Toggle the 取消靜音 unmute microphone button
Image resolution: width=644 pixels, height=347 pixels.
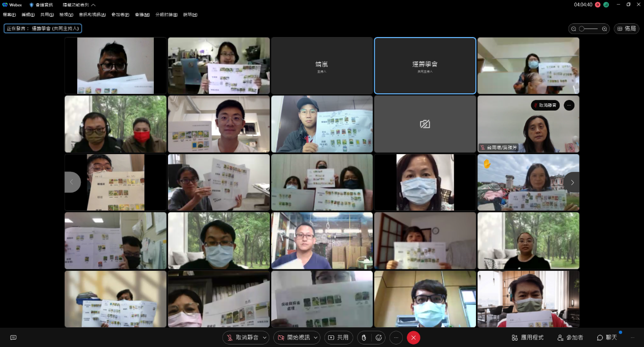click(x=242, y=337)
